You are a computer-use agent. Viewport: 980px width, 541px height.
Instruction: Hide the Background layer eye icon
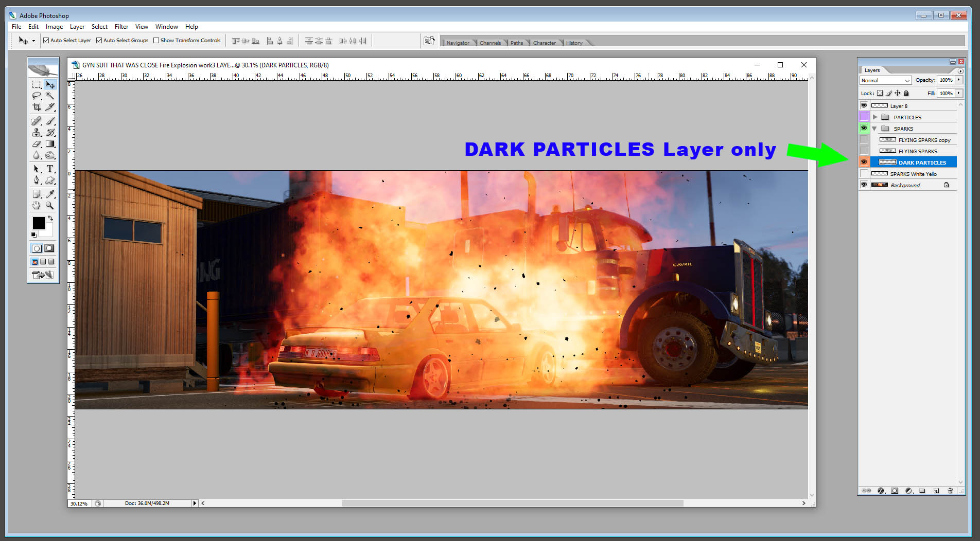click(x=864, y=185)
